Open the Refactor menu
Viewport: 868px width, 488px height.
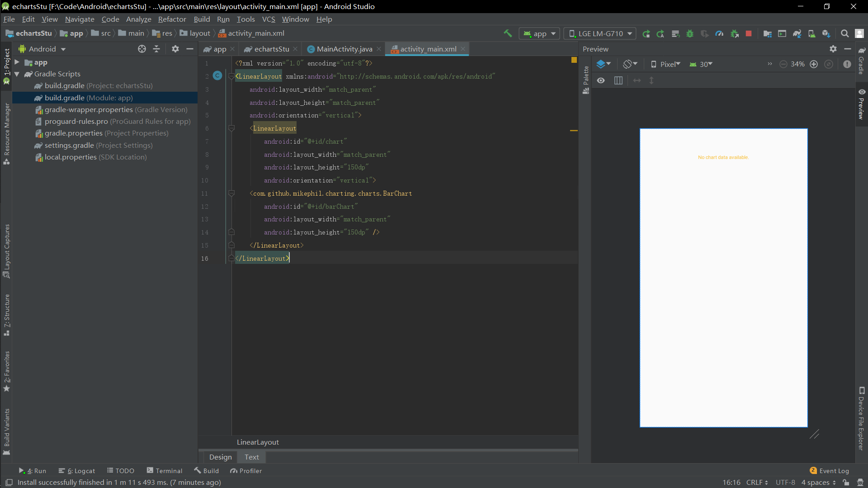coord(172,19)
